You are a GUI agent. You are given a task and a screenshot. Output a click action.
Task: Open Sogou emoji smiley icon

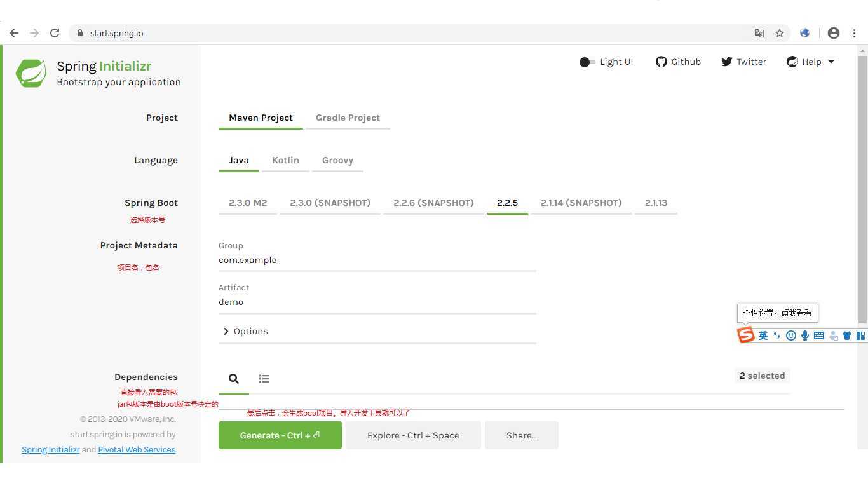pos(791,335)
